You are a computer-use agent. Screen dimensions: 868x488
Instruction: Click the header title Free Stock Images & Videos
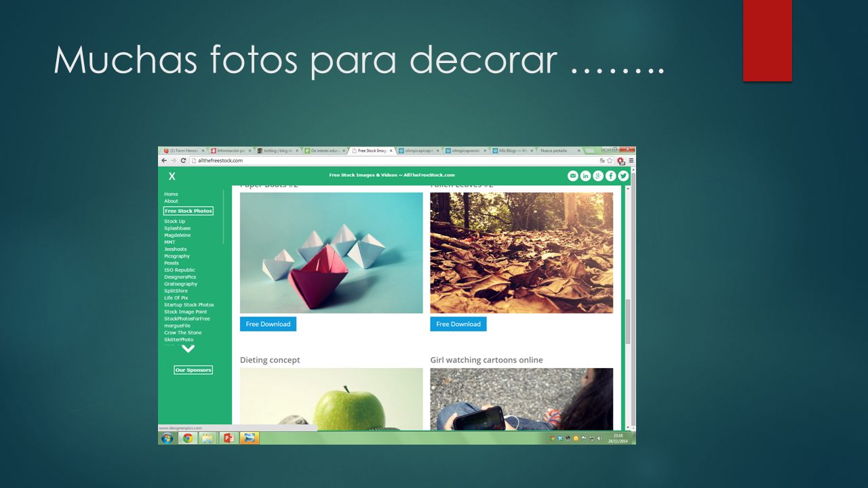pyautogui.click(x=392, y=175)
